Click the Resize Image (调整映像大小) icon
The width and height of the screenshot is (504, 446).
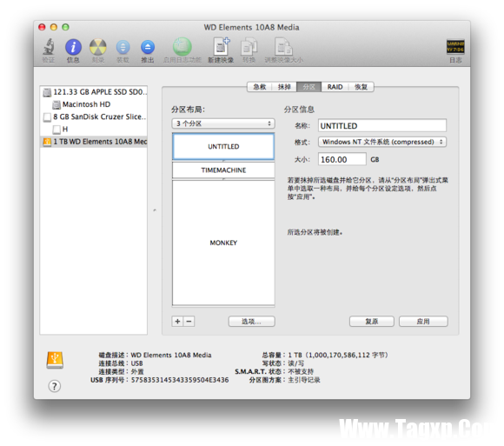coord(283,47)
